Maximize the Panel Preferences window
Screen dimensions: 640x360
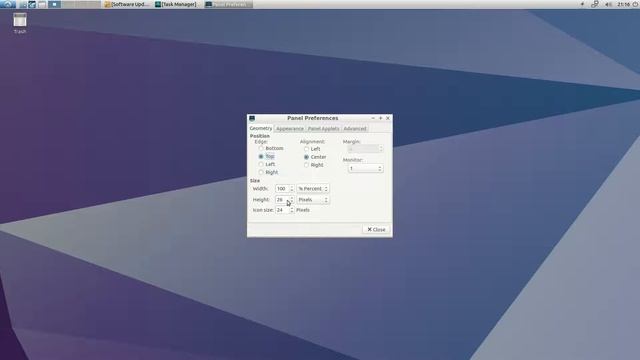pos(380,118)
